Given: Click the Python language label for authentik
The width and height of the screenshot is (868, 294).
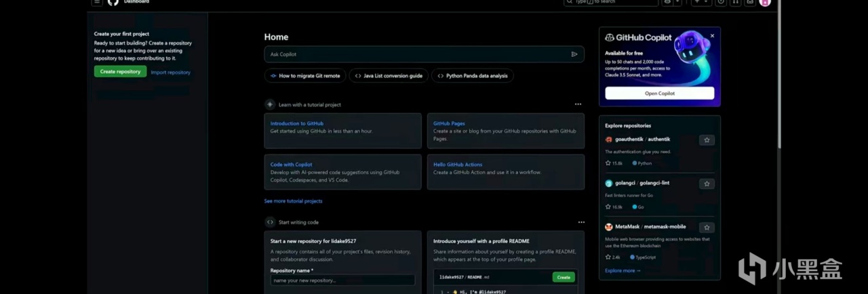Looking at the screenshot, I should point(642,163).
